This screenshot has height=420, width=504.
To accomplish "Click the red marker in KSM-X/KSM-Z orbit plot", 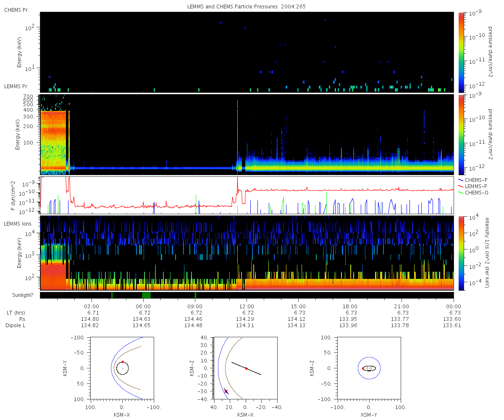I will (246, 368).
